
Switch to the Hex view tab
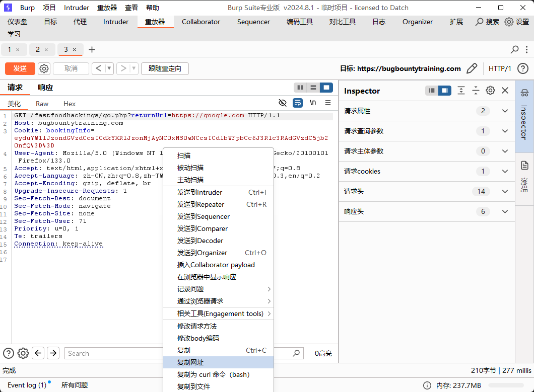tap(70, 104)
